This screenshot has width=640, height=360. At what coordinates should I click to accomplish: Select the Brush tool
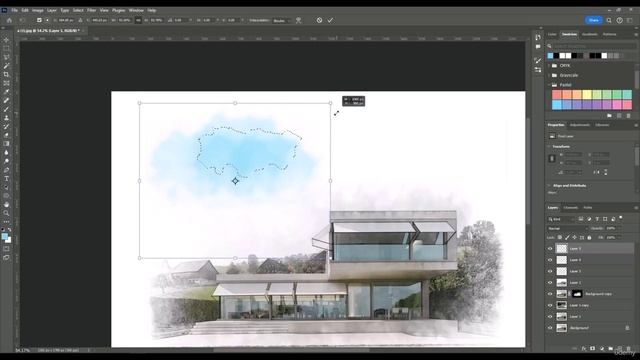(6, 109)
